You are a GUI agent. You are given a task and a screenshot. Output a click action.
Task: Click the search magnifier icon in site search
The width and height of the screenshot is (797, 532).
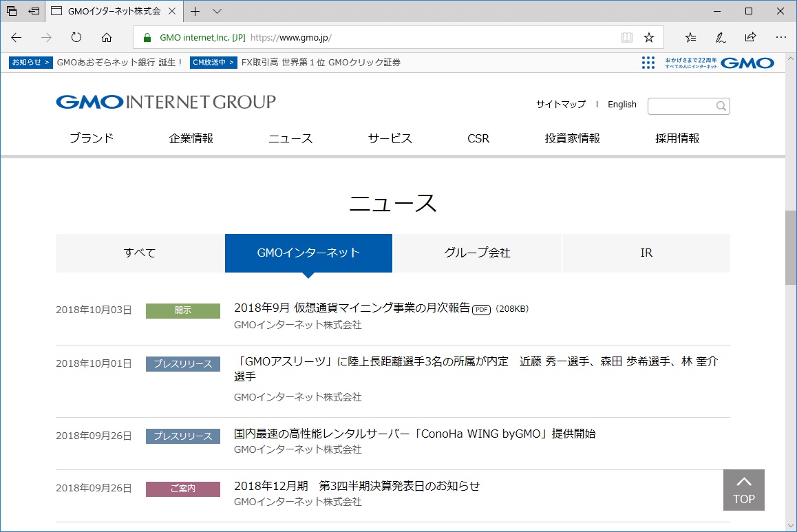coord(721,106)
